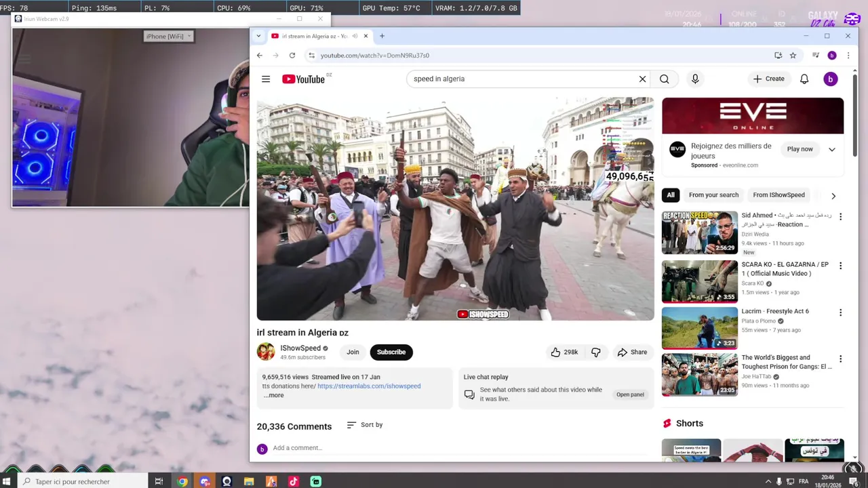Show more filter chips with right arrow
This screenshot has height=488, width=868.
coord(833,196)
